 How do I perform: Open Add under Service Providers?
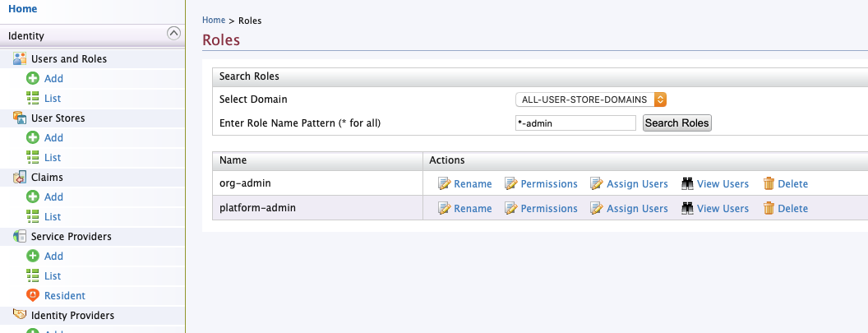point(53,257)
